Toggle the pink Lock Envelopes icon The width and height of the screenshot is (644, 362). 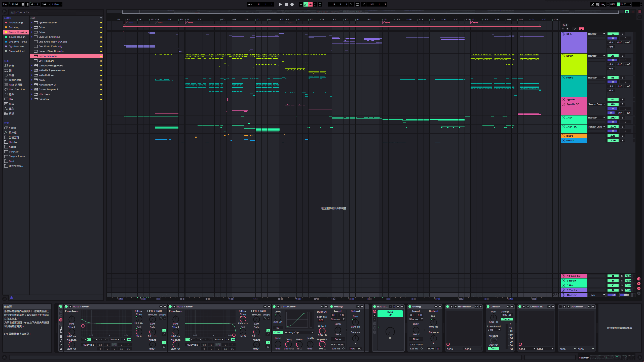pyautogui.click(x=581, y=29)
